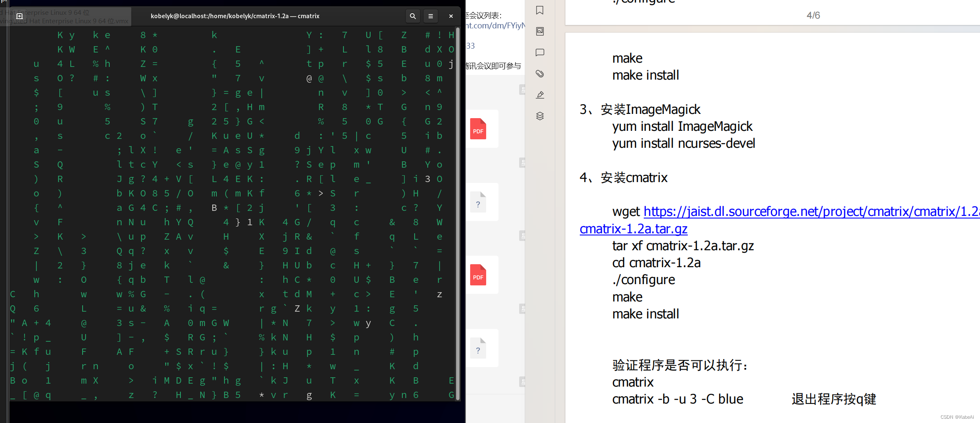980x423 pixels.
Task: Select the pen annotation tool in the sidebar
Action: click(x=540, y=95)
